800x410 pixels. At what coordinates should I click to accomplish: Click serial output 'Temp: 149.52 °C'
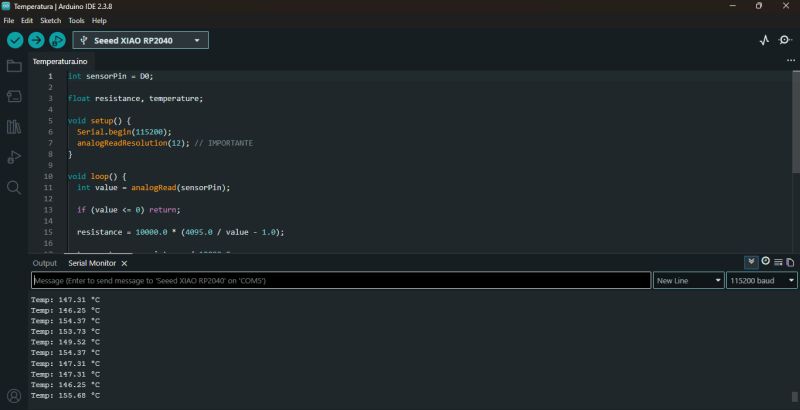pos(65,342)
